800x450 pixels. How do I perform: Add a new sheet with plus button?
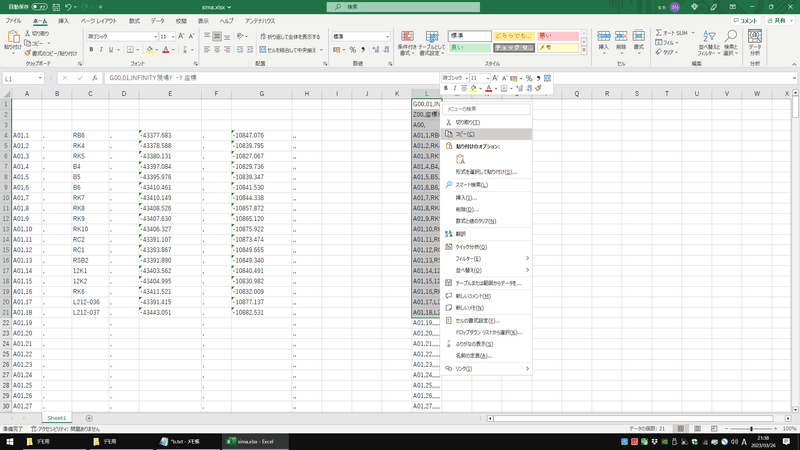89,418
